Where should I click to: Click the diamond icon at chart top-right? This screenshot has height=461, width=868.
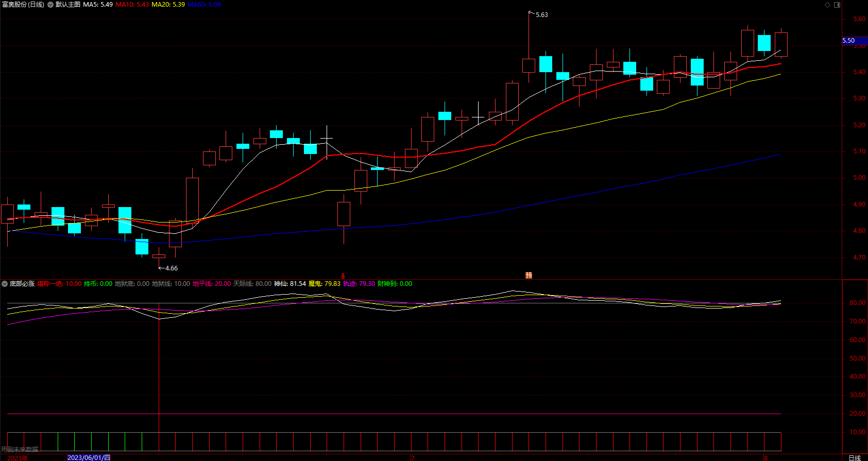[x=828, y=5]
